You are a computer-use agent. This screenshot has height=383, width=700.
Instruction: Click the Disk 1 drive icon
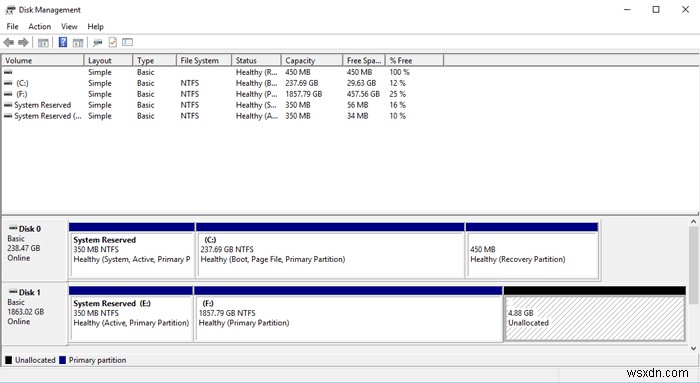tap(13, 292)
